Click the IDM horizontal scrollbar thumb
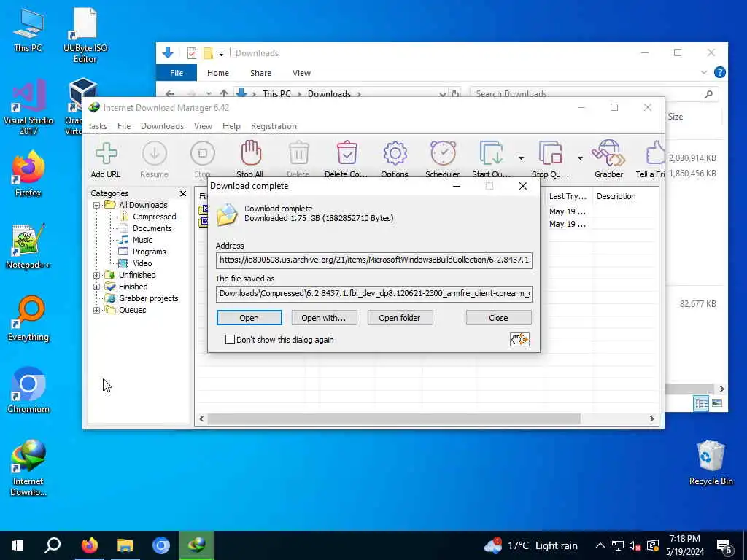The image size is (747, 560). (393, 419)
